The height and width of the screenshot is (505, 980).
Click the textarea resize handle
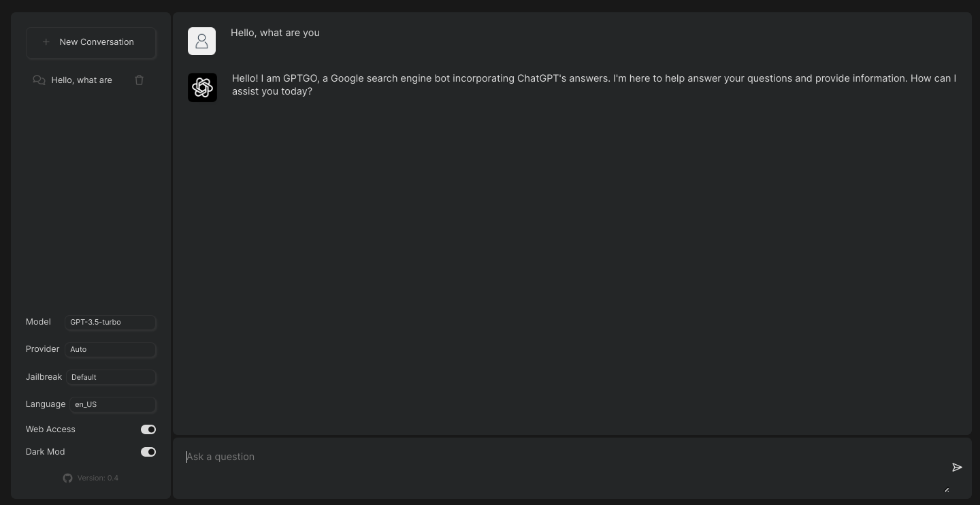pos(947,489)
